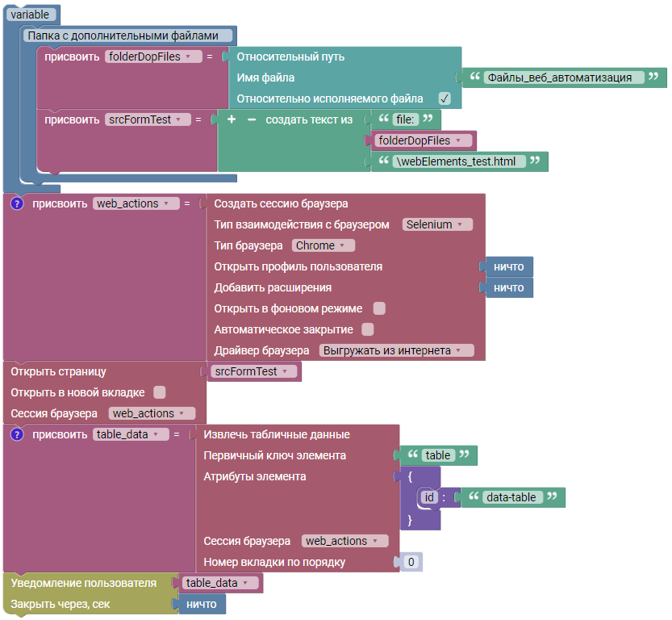Viewport: 672px width, 620px height.
Task: Enable 'Автоматическое закрытие' checkbox
Action: (x=368, y=329)
